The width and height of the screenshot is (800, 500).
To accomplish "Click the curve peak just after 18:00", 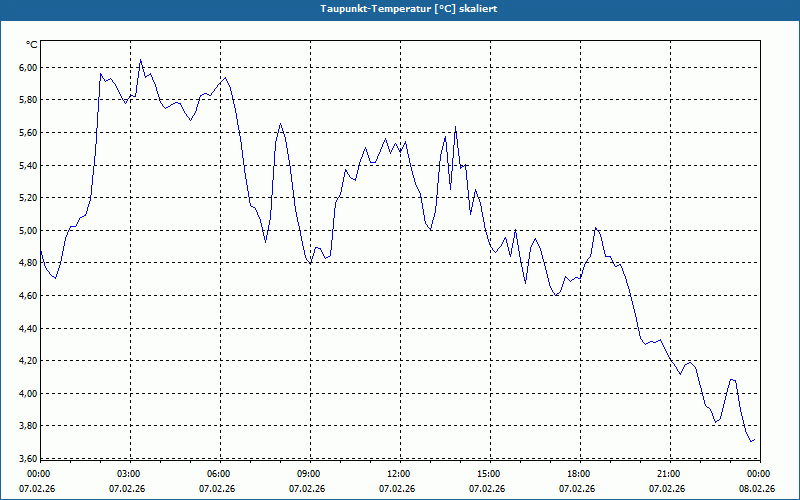I will (595, 228).
